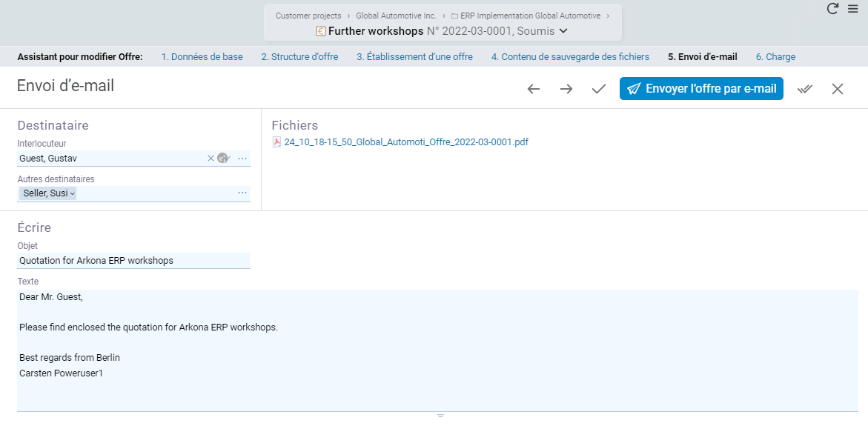The height and width of the screenshot is (429, 868).
Task: Open step 3. Établissement d'une offre
Action: (414, 56)
